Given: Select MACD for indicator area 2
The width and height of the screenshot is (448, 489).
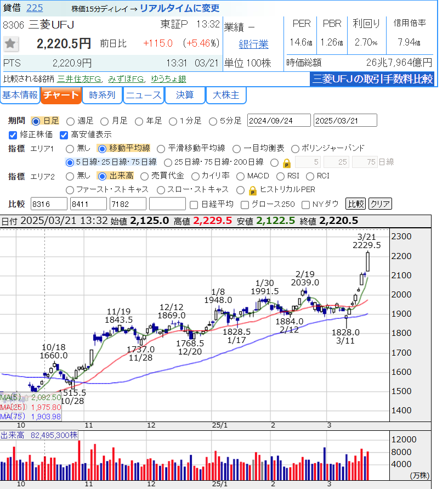Looking at the screenshot, I should pyautogui.click(x=240, y=176).
